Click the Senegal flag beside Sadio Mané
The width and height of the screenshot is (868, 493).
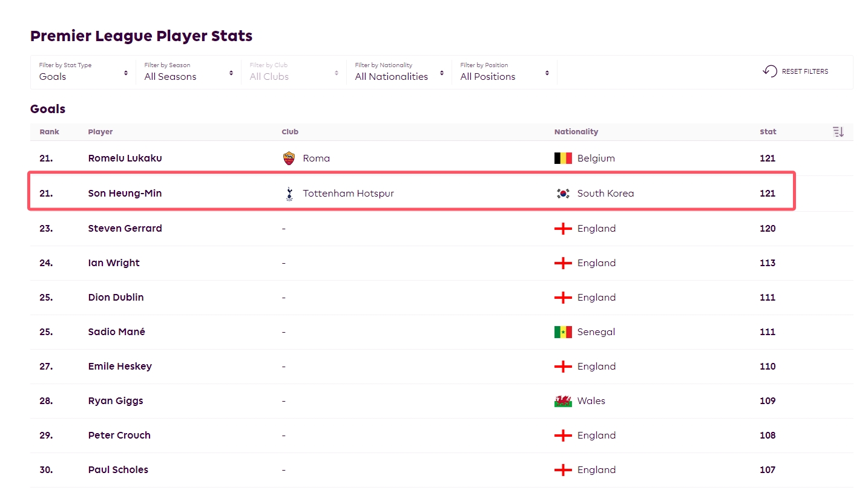tap(563, 332)
